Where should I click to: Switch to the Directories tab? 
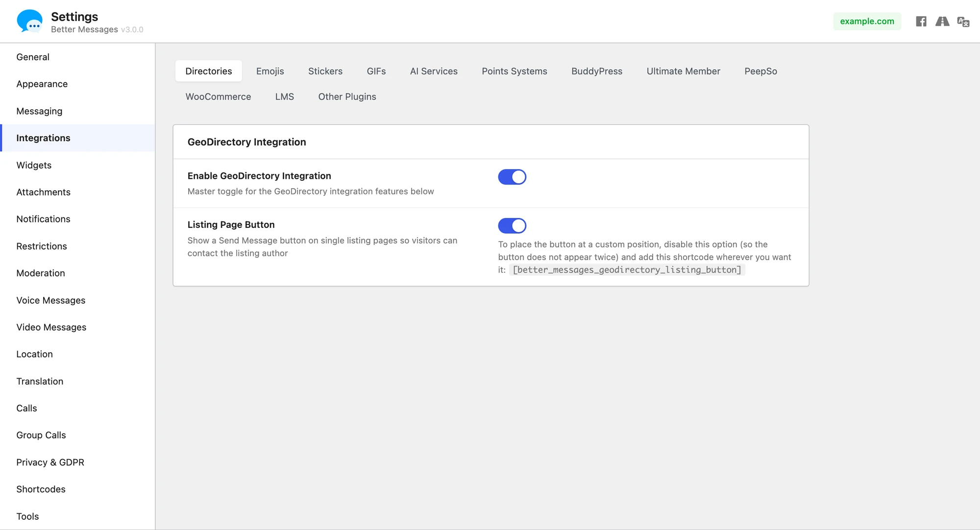point(209,71)
